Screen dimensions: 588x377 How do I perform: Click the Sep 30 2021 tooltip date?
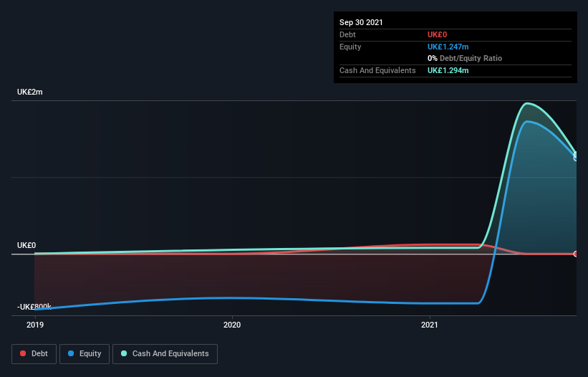(x=361, y=22)
